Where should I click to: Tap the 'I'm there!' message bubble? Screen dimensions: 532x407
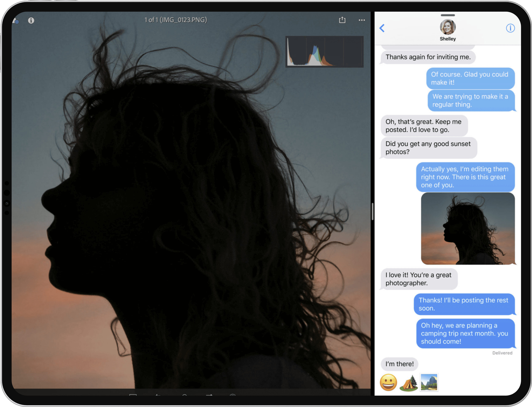[400, 364]
